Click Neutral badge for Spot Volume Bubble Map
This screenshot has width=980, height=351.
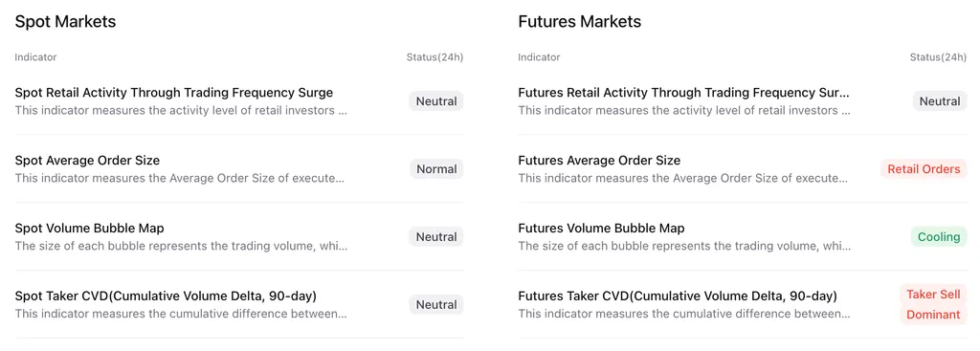pos(436,236)
